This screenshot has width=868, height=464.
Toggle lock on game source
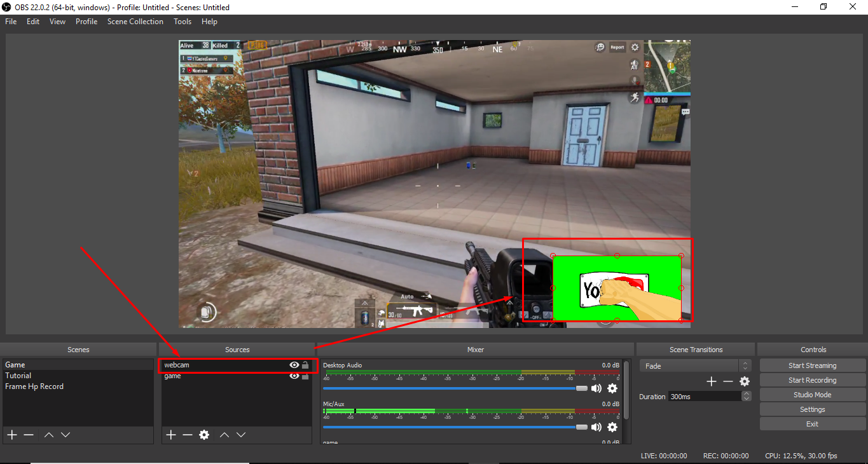[x=305, y=376]
